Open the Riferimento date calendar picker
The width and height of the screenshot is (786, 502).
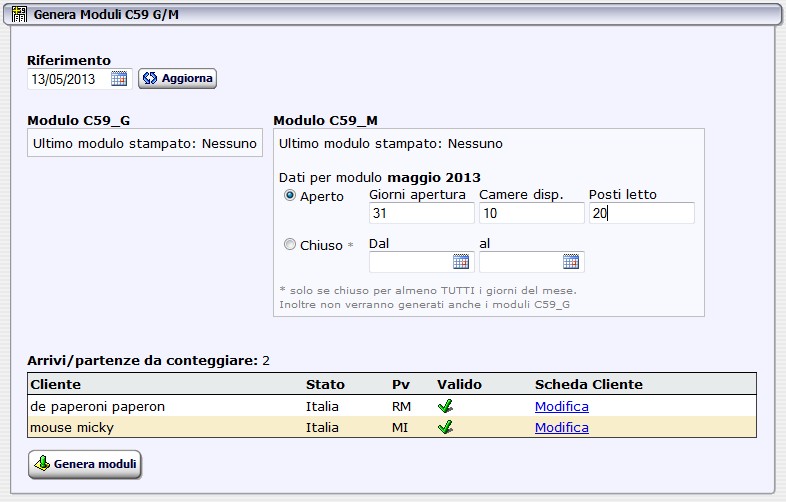pyautogui.click(x=119, y=78)
